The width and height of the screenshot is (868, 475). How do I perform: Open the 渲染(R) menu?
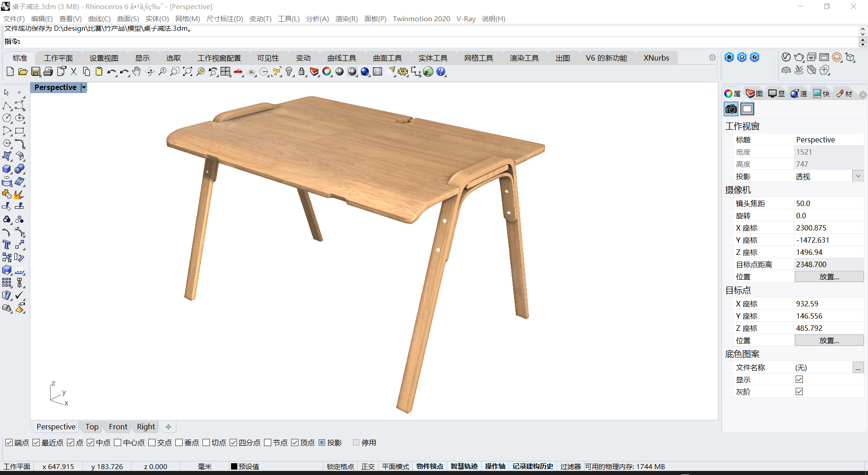click(346, 19)
